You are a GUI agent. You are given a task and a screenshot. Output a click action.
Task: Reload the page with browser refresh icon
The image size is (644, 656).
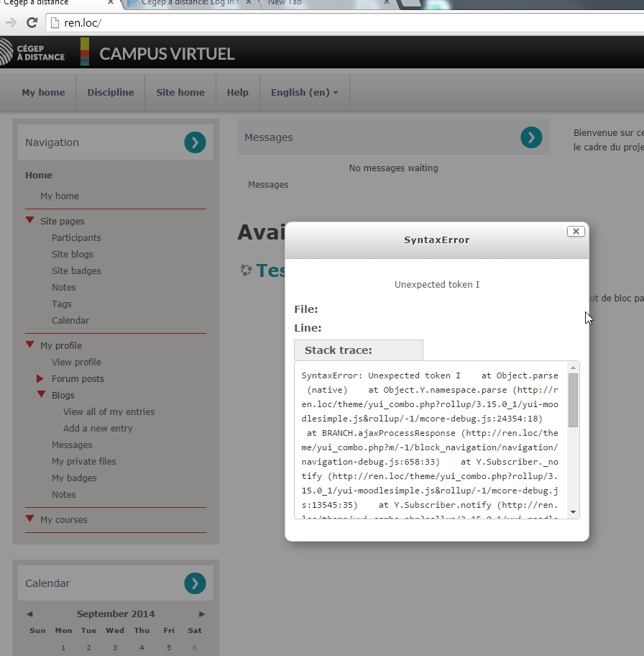[x=32, y=22]
